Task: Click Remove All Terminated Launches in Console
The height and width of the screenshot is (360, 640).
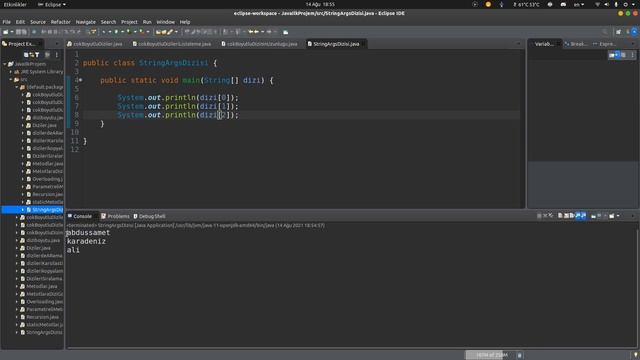Action: (x=551, y=216)
